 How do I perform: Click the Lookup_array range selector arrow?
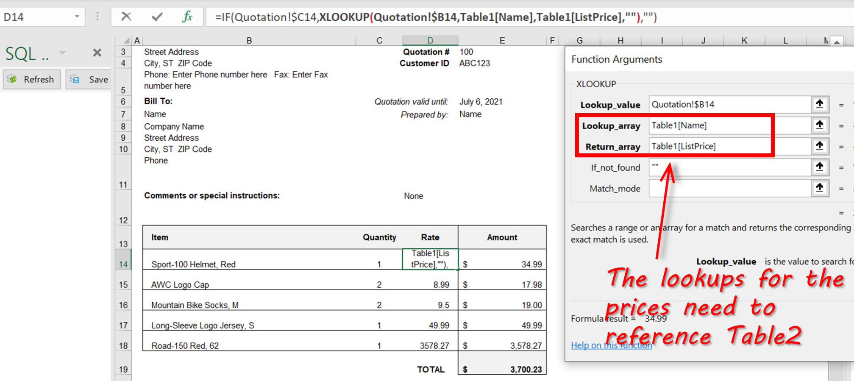click(819, 125)
